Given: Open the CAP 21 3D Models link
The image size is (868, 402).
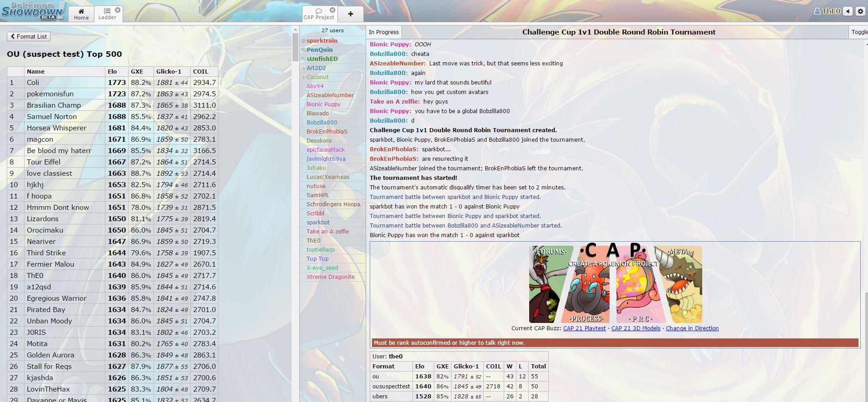Looking at the screenshot, I should (x=635, y=328).
